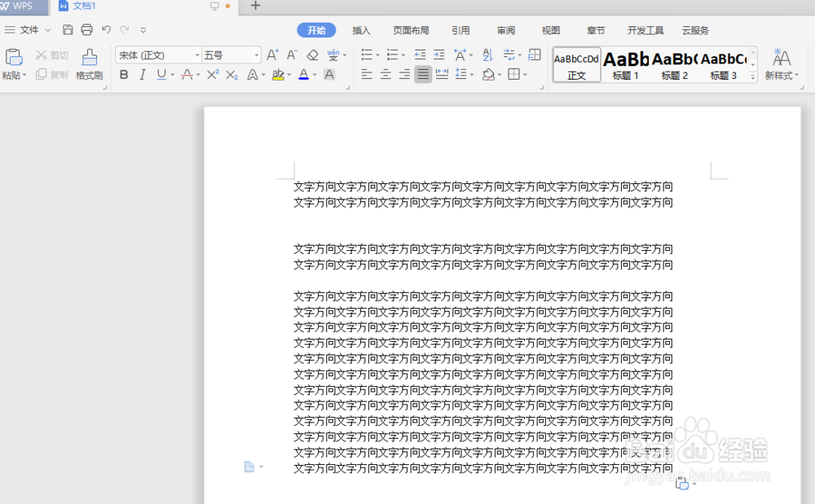
Task: Click the bulleted list icon
Action: [367, 55]
